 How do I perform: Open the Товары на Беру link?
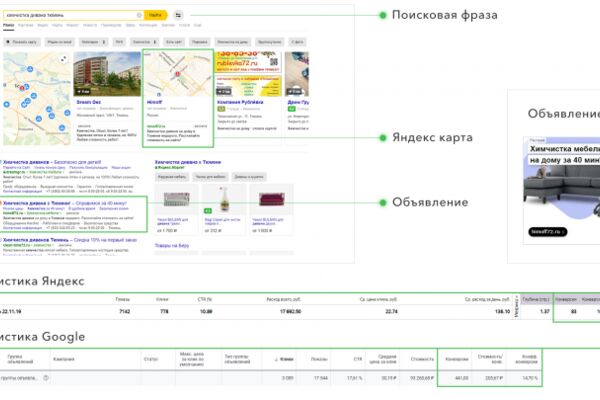[x=172, y=246]
